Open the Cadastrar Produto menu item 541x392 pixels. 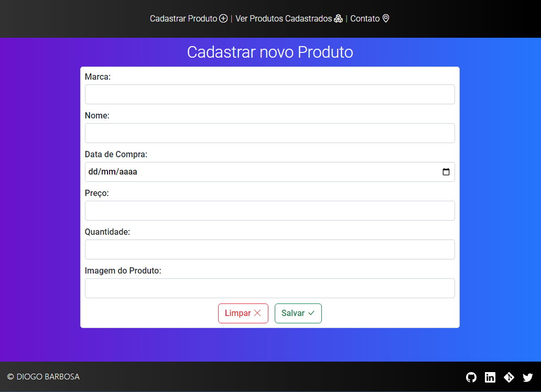[182, 18]
